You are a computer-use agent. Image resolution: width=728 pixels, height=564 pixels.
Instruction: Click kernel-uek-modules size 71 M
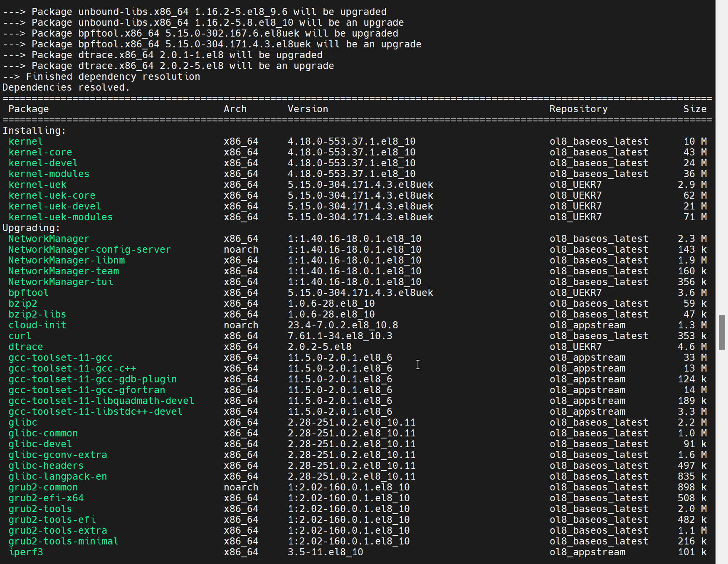tap(695, 217)
